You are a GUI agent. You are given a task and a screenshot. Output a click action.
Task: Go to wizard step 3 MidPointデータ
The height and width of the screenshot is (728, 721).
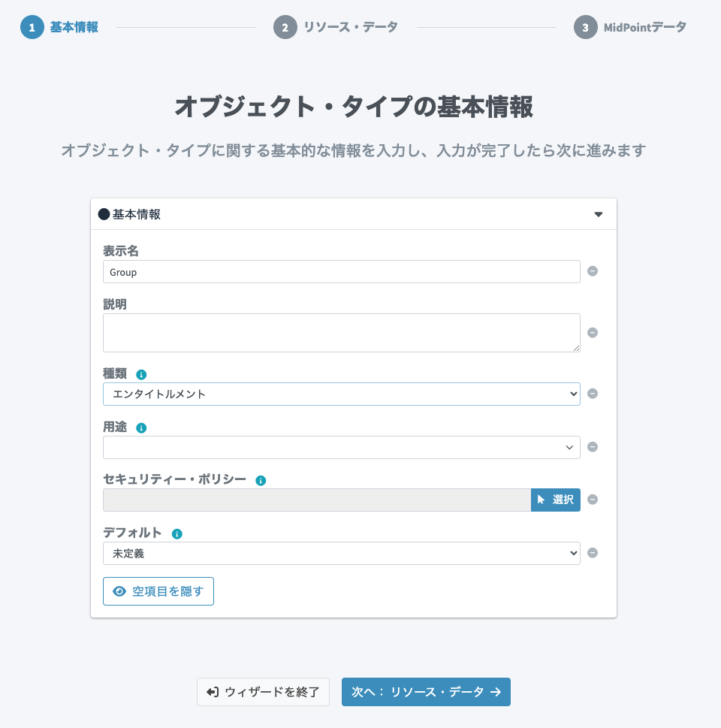point(630,27)
